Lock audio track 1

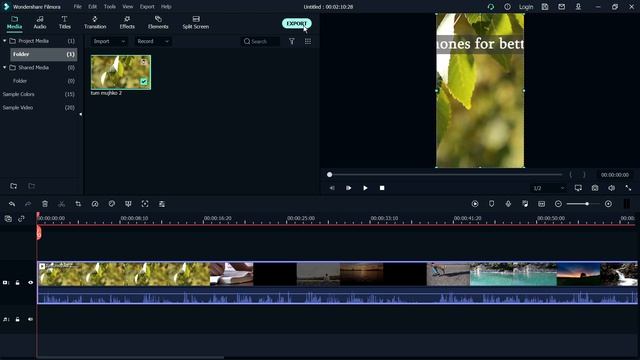coord(18,319)
